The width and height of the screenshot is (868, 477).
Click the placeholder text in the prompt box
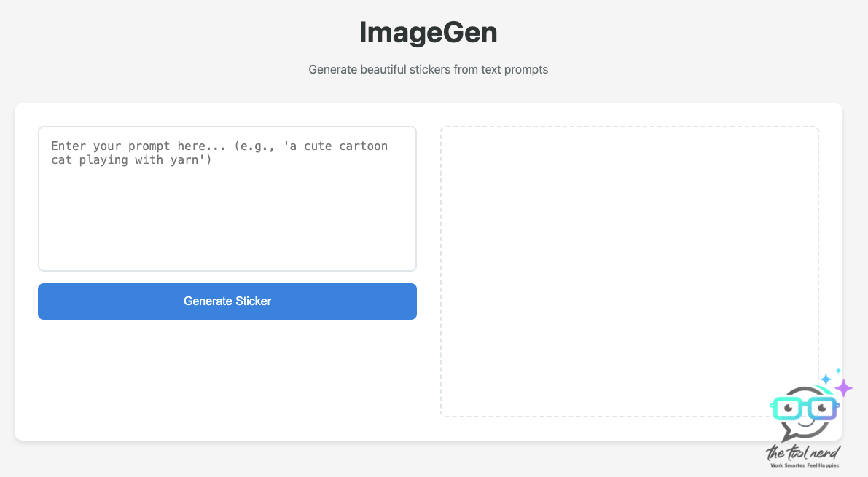tap(219, 153)
